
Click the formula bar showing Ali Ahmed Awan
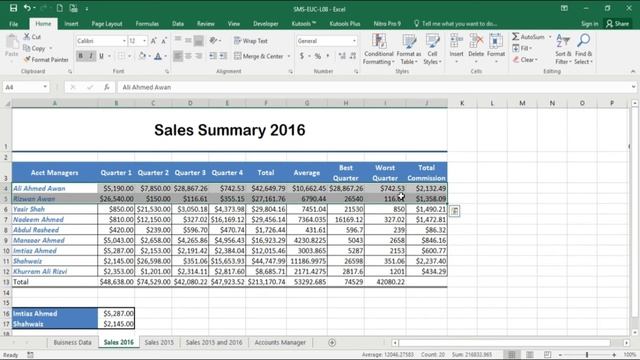click(x=375, y=87)
